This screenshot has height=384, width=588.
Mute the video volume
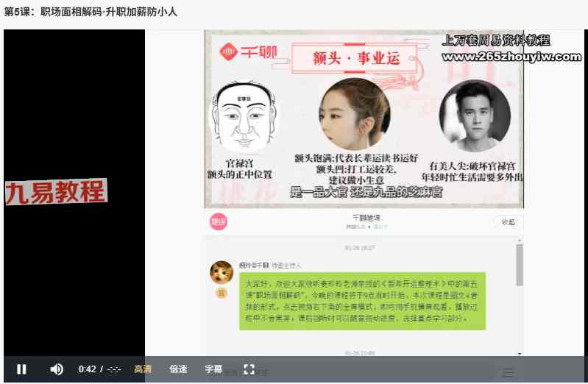click(x=56, y=369)
